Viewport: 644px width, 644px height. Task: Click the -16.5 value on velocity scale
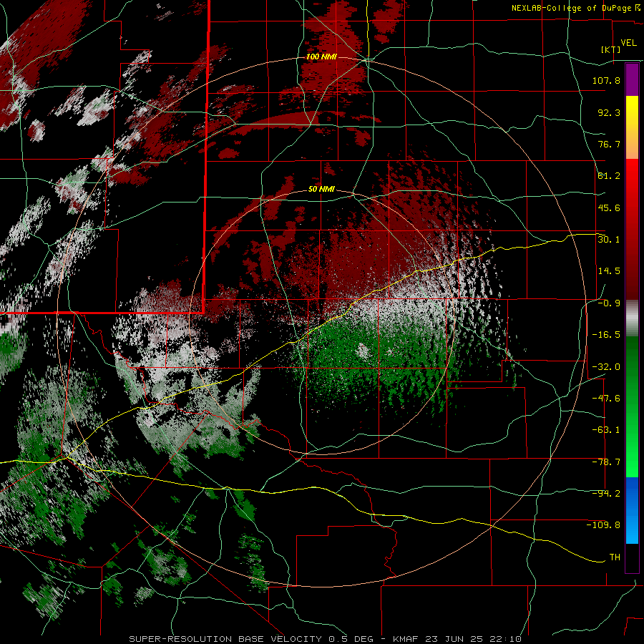coord(606,335)
